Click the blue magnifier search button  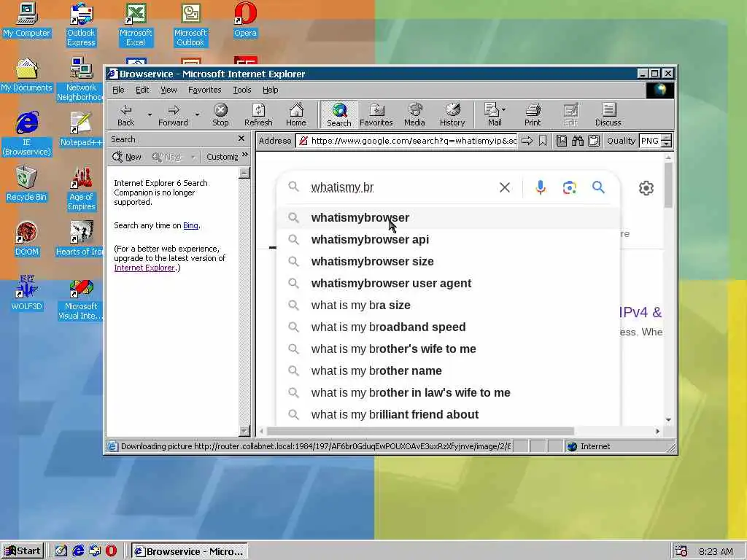pyautogui.click(x=598, y=187)
